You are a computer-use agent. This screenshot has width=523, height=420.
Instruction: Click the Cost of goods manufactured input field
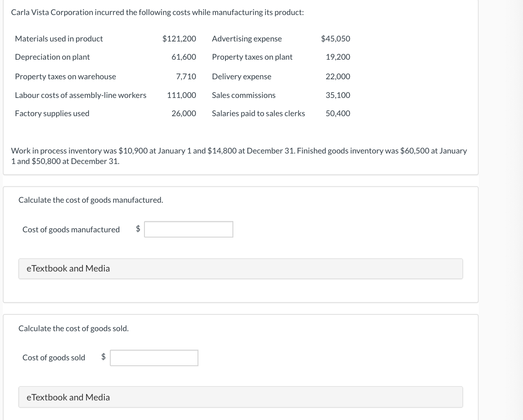click(x=188, y=229)
